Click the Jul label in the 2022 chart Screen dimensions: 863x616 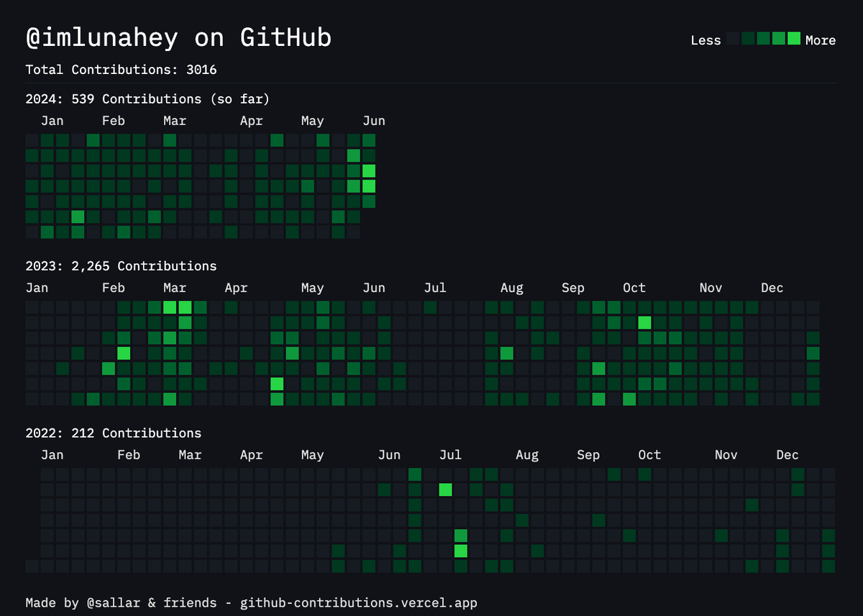point(450,455)
